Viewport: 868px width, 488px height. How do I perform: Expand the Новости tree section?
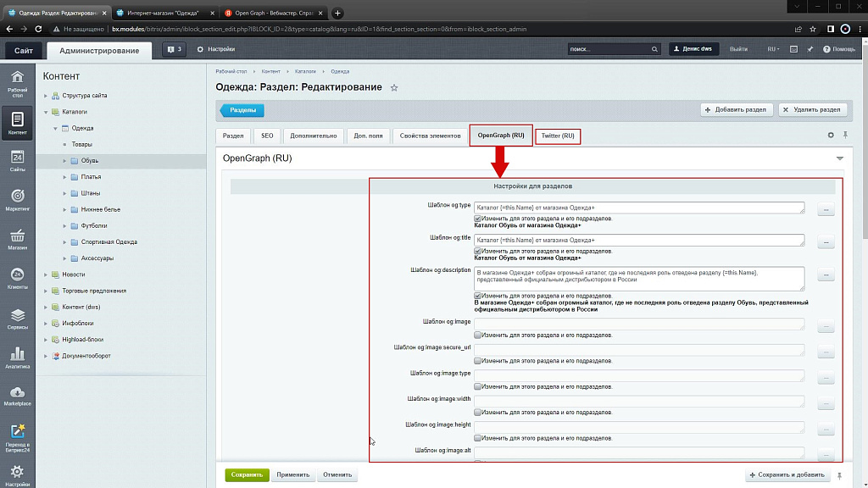tap(46, 274)
